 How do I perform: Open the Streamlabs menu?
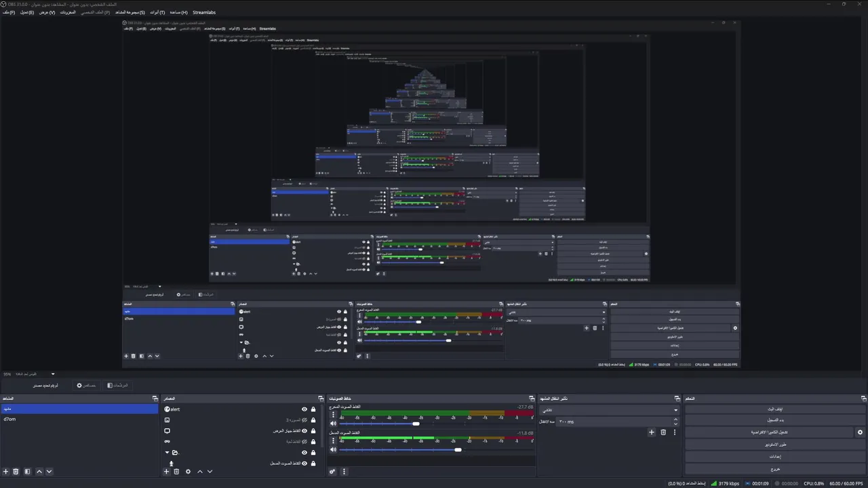(x=204, y=12)
